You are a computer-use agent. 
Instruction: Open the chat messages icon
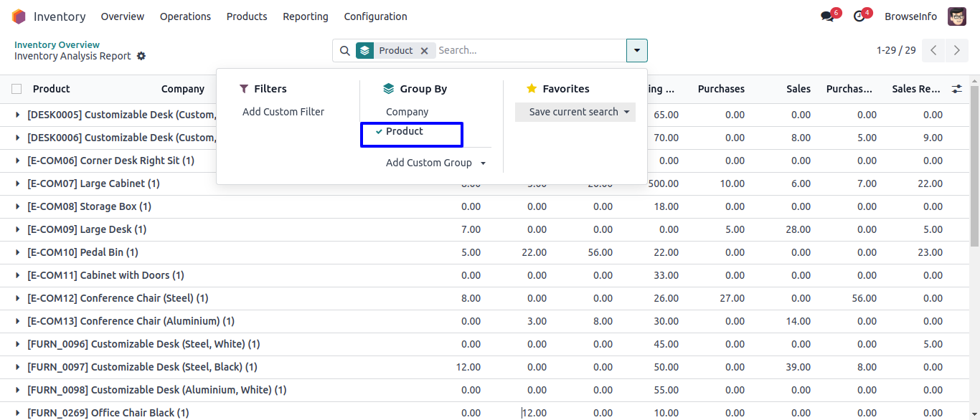(827, 16)
